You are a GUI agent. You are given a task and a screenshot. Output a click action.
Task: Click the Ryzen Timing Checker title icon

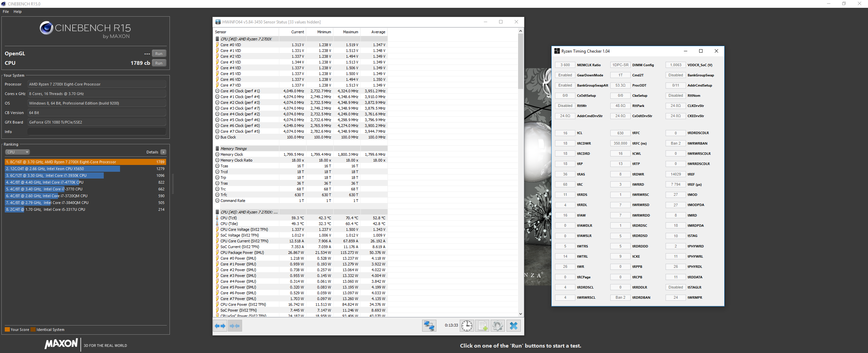click(557, 51)
